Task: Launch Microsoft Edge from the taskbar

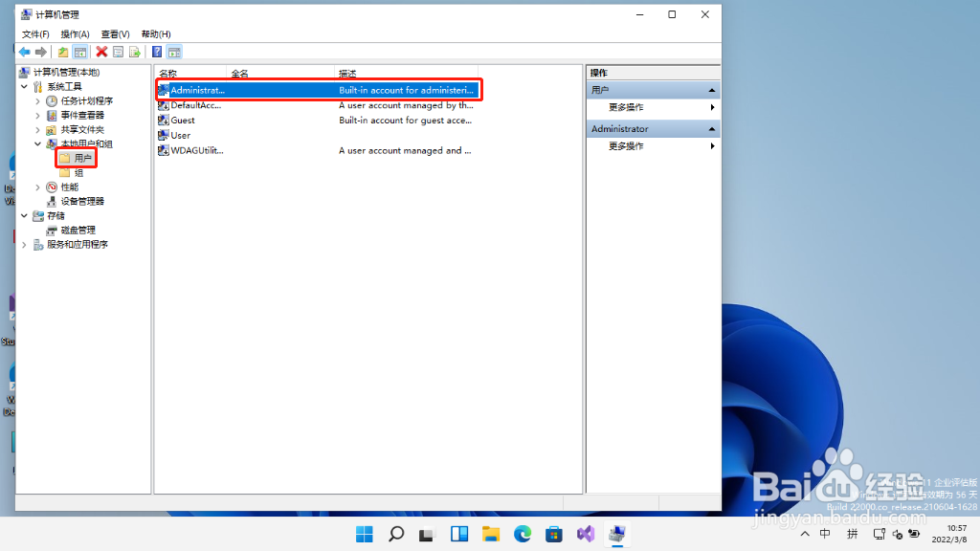Action: (523, 534)
